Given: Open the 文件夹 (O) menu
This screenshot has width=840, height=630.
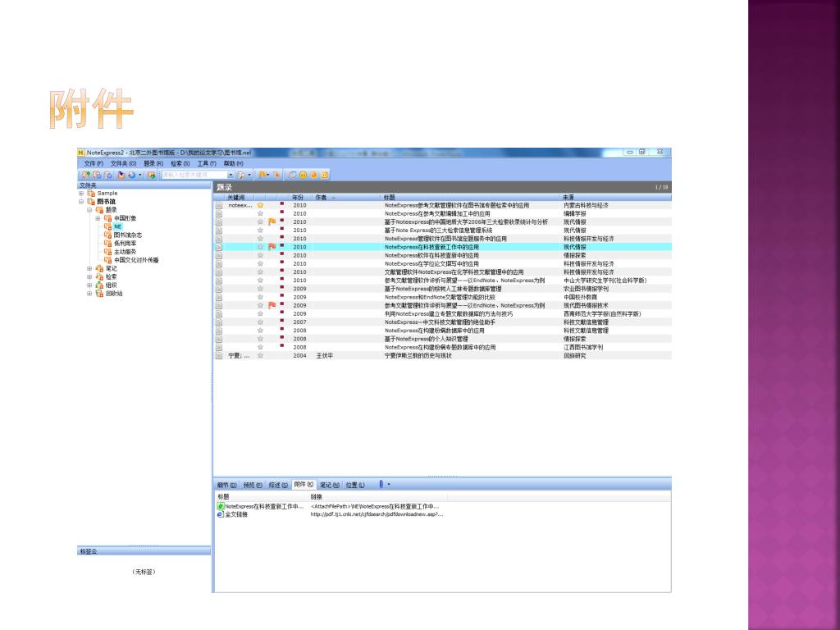Looking at the screenshot, I should [123, 163].
